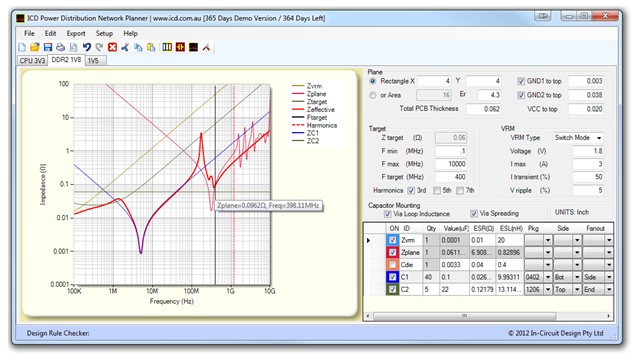Uncheck the Zvrm row ON checkbox
Image resolution: width=639 pixels, height=361 pixels.
392,240
